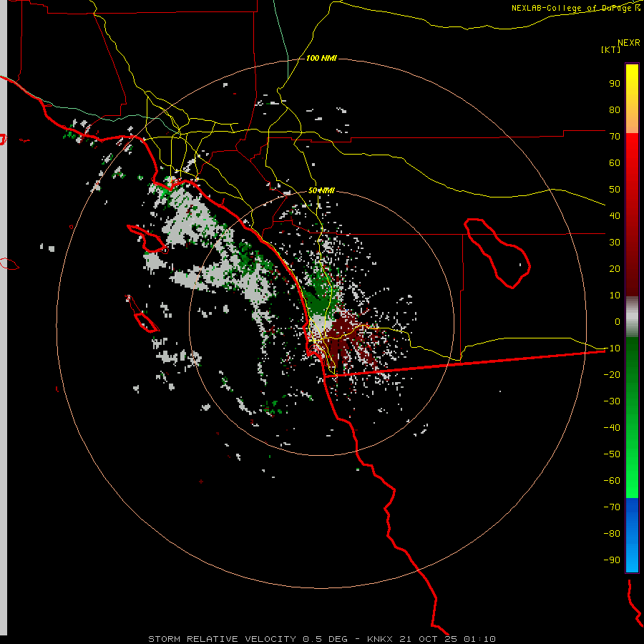Click the '-50' value on the velocity scale
The width and height of the screenshot is (644, 644).
(x=612, y=454)
